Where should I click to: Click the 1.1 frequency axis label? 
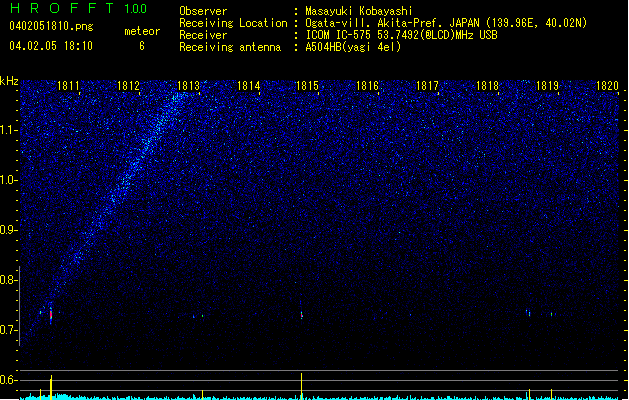(9, 130)
